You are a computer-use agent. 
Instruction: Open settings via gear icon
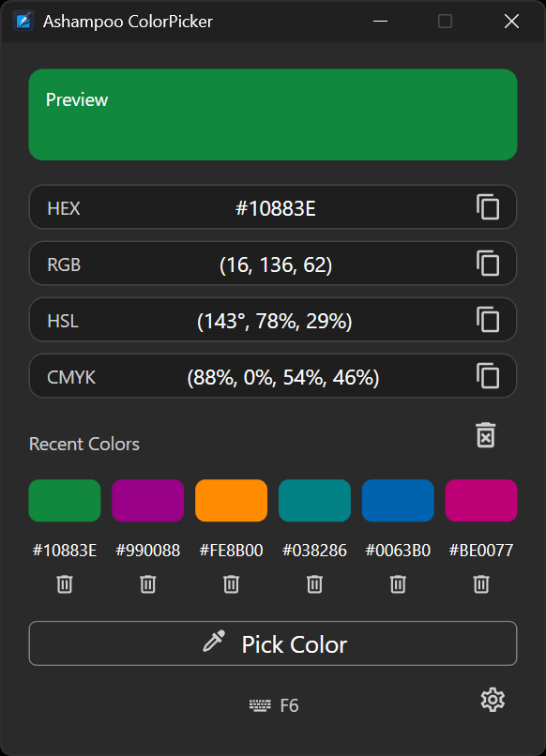click(x=493, y=700)
